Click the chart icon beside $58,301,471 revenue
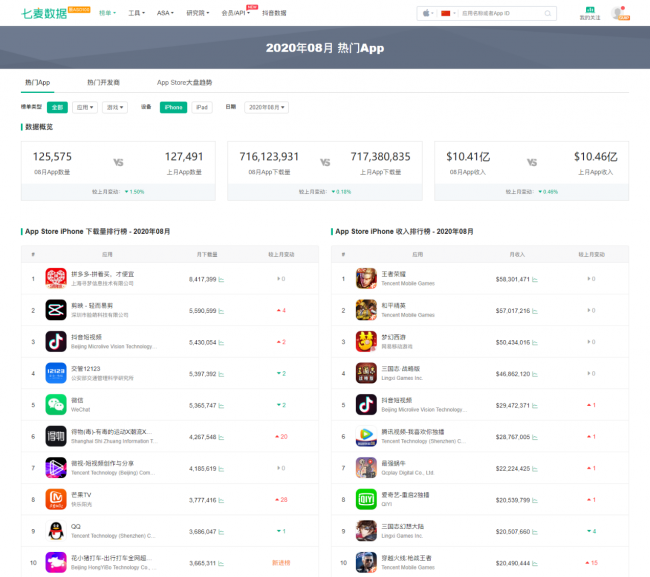Screen dimensions: 650x577 [535, 280]
